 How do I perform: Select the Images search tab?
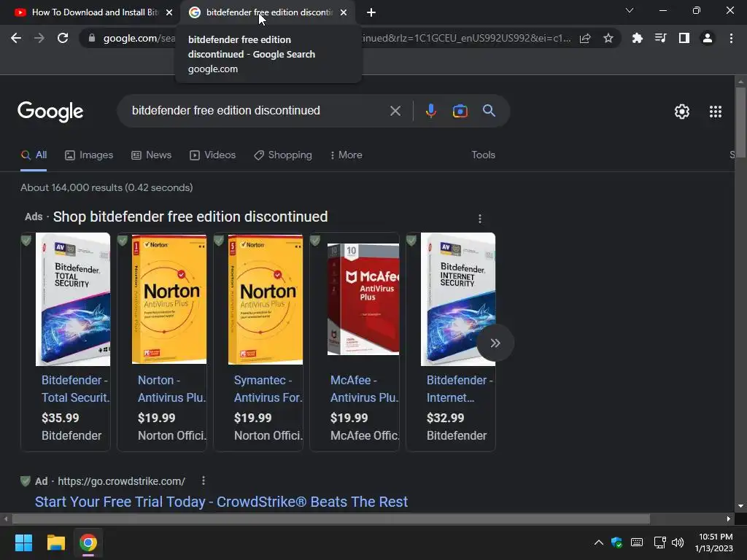click(89, 155)
